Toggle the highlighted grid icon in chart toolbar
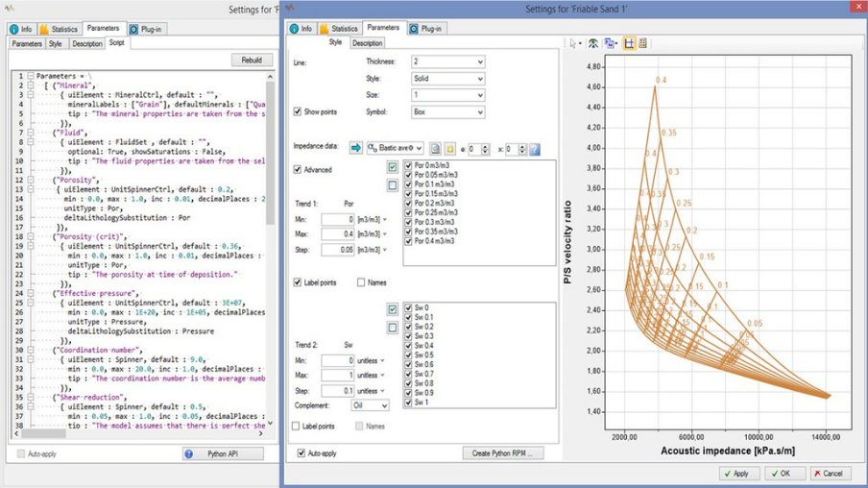The width and height of the screenshot is (868, 488). (629, 43)
